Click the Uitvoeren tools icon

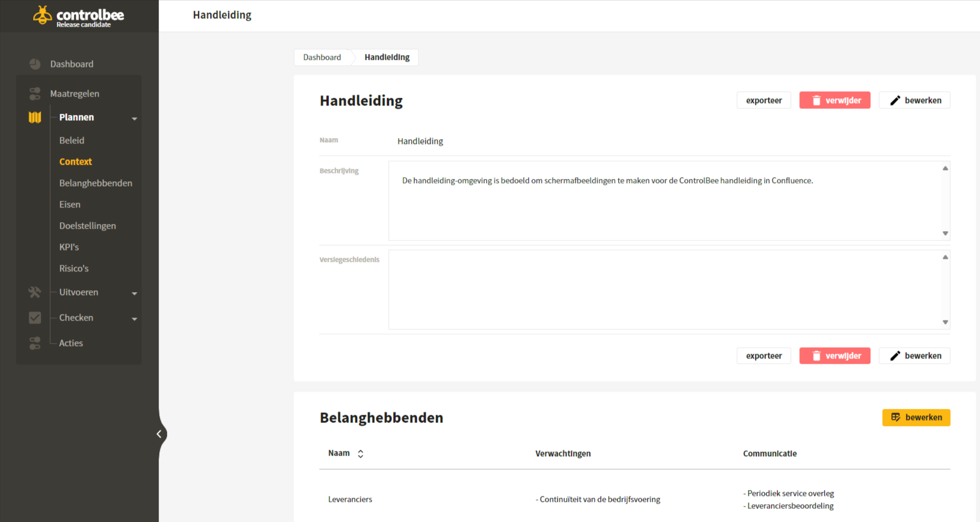pyautogui.click(x=35, y=292)
